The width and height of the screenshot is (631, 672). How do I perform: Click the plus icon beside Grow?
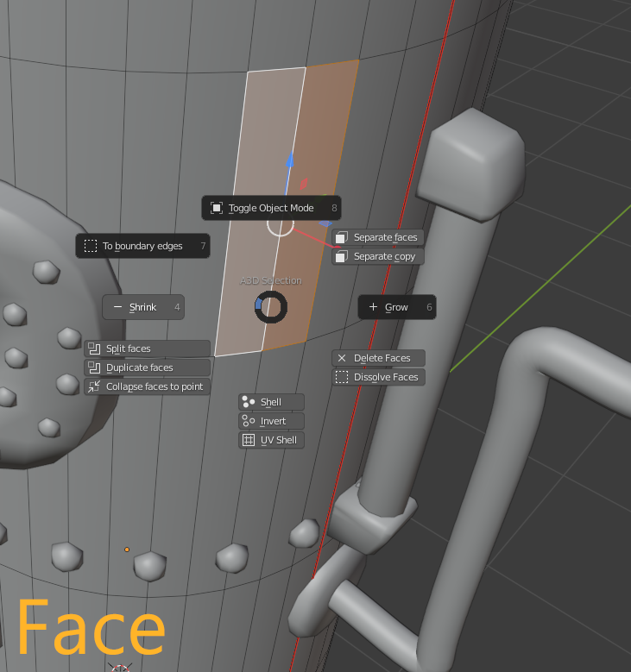pyautogui.click(x=373, y=307)
